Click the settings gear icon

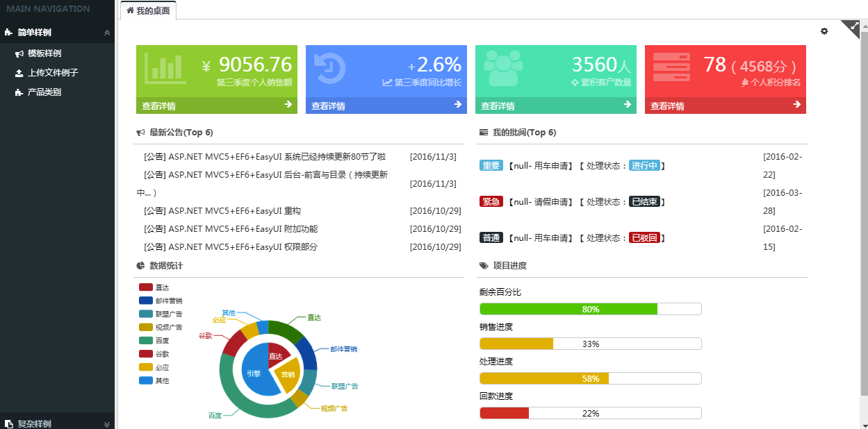(824, 31)
